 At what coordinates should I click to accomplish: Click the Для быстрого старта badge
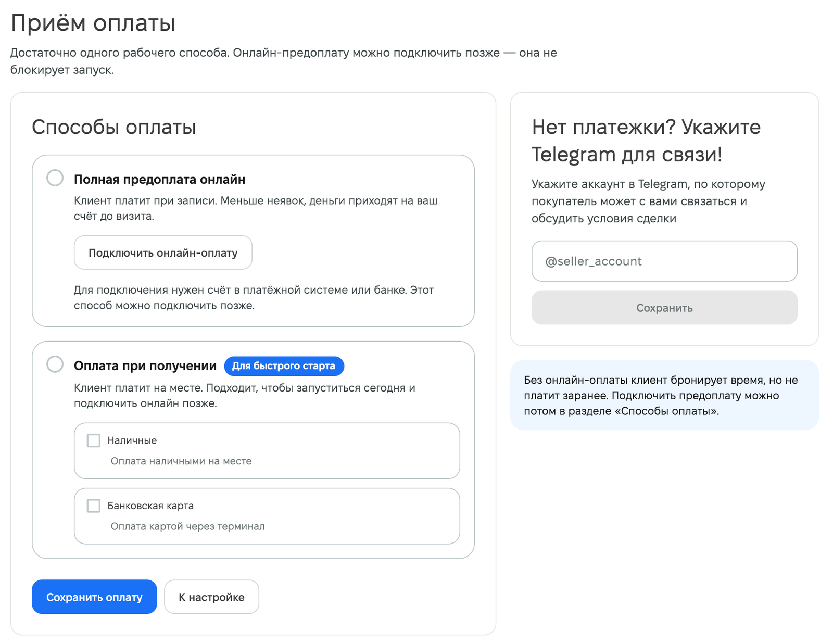(x=284, y=366)
